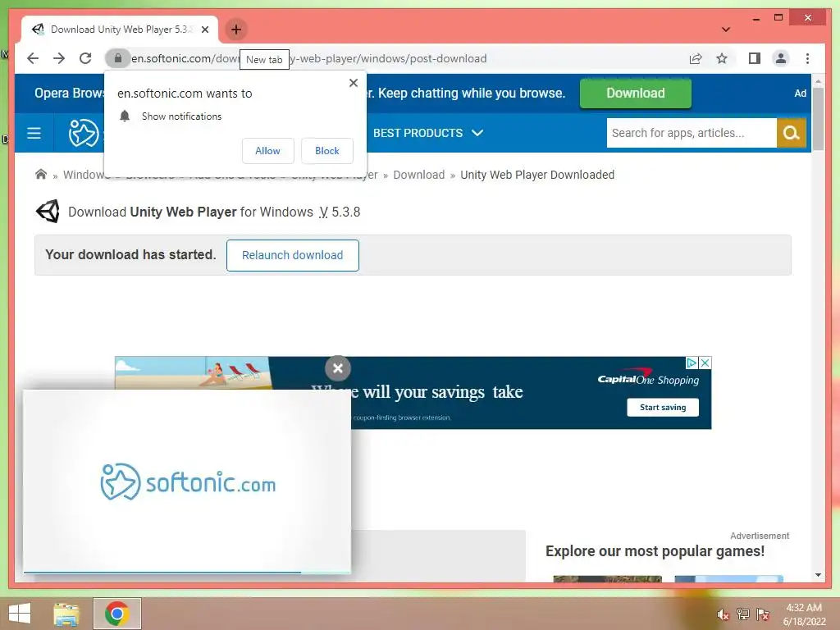Click the orange search magnifier button
The width and height of the screenshot is (840, 630).
792,133
